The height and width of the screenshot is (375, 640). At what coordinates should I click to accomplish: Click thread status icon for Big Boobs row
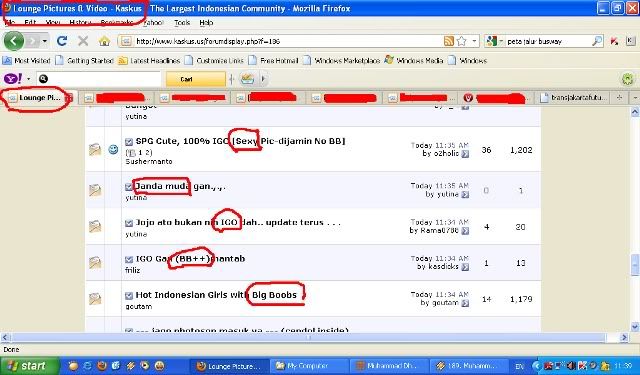[95, 299]
